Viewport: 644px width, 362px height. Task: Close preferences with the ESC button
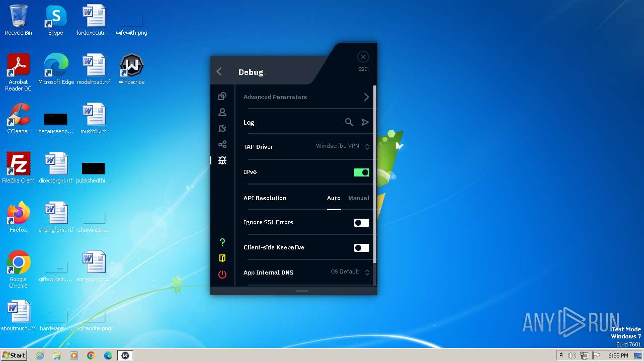tap(363, 57)
